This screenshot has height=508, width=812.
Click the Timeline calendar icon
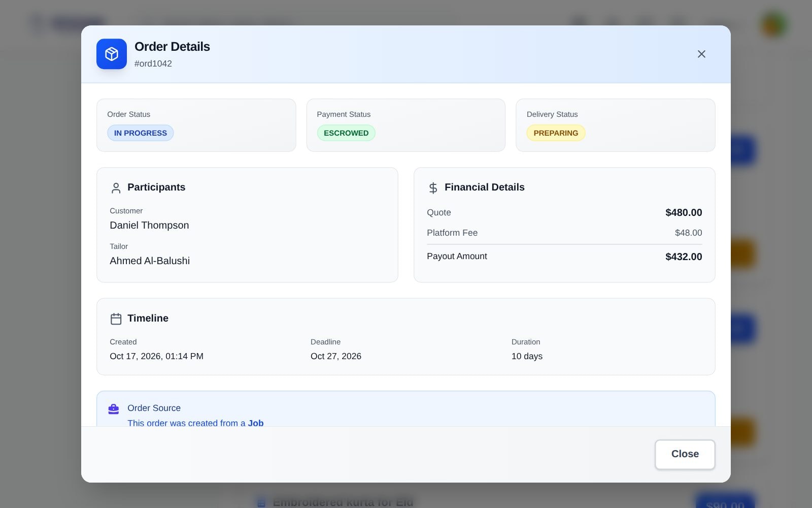(116, 319)
